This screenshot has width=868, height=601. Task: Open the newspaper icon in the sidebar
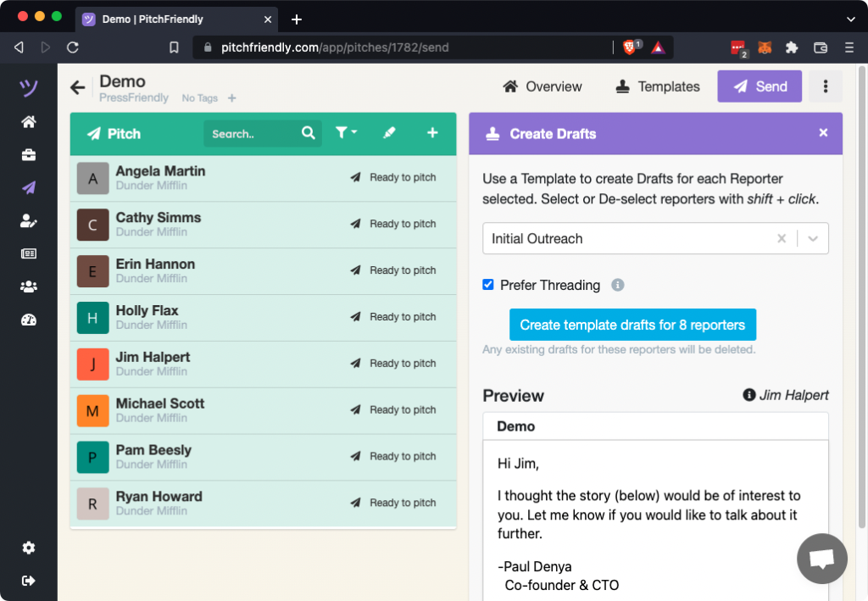click(x=29, y=253)
